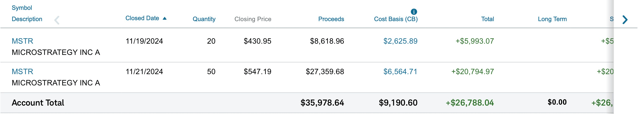This screenshot has width=644, height=114.
Task: View cost basis details for $6,564.71
Action: tap(400, 72)
